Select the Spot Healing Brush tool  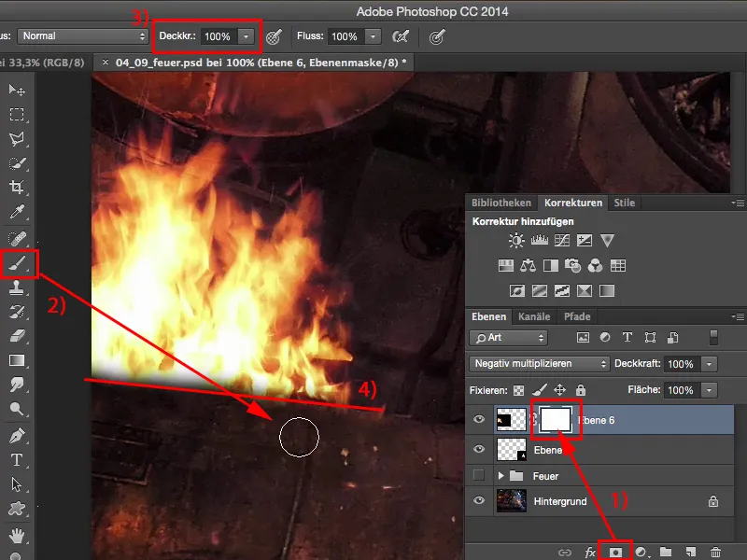coord(17,238)
